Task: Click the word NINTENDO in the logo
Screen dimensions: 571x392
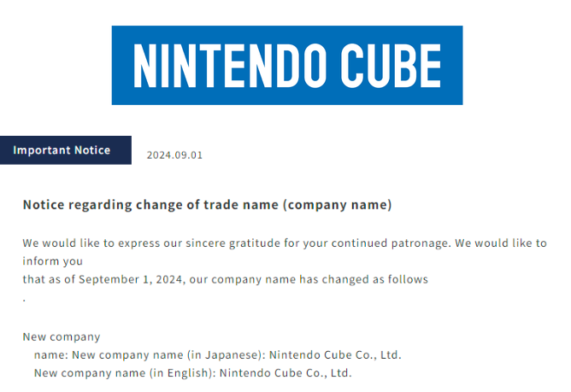Action: pos(230,66)
